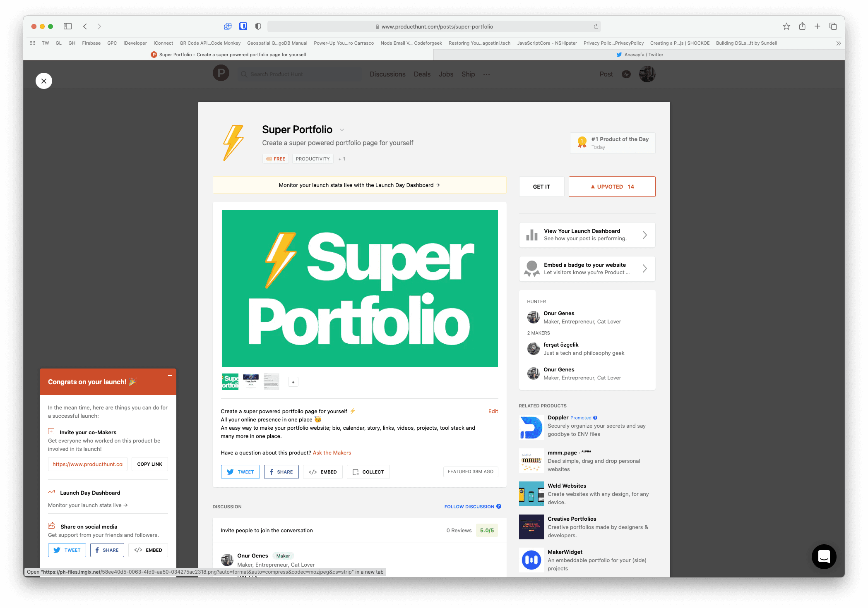The height and width of the screenshot is (608, 868).
Task: Open the Safari share icon
Action: [802, 26]
